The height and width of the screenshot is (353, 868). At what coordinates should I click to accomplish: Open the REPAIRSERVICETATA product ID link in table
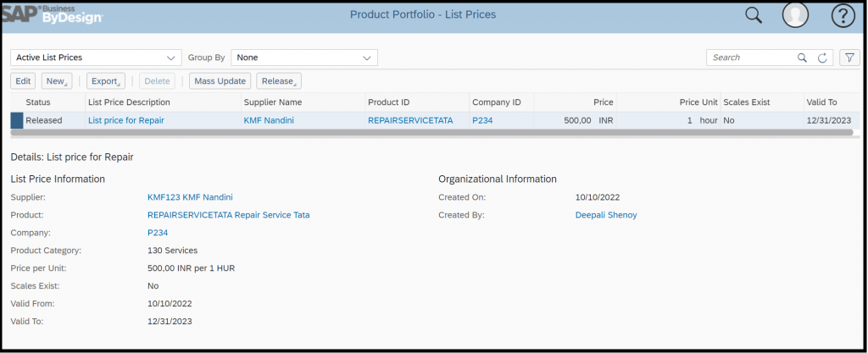point(410,120)
